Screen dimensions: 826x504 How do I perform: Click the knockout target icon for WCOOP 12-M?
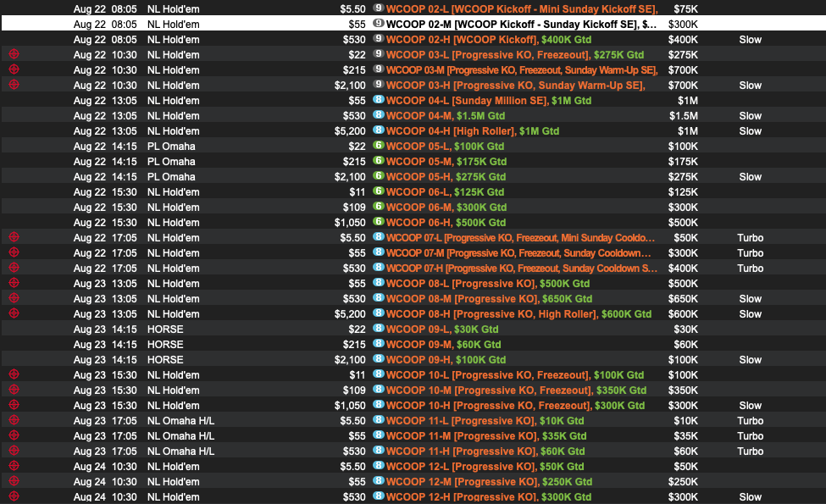[x=14, y=481]
